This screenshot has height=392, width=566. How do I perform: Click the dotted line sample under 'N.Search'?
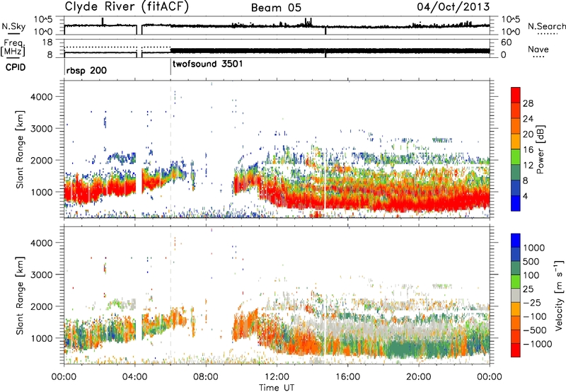pyautogui.click(x=548, y=34)
